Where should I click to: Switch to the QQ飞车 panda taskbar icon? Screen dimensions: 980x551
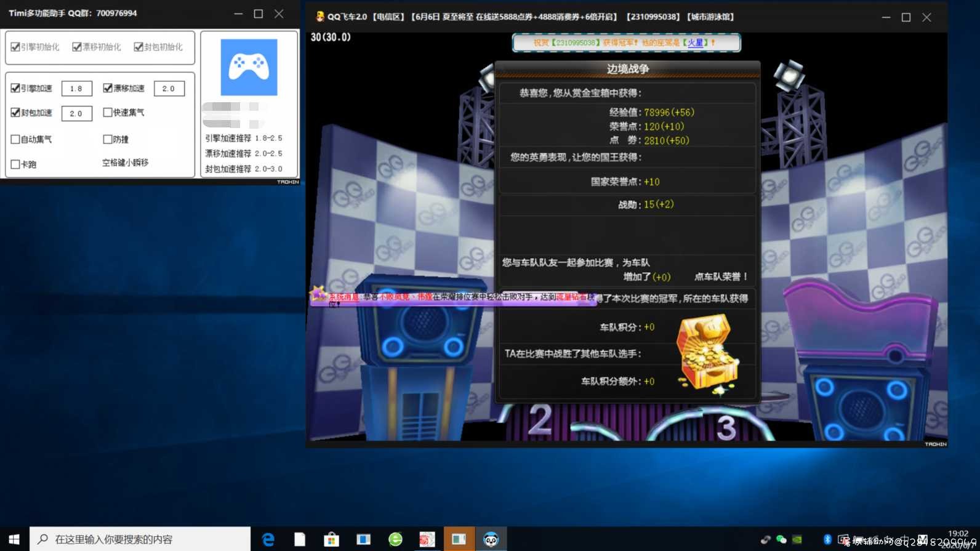[x=491, y=539]
